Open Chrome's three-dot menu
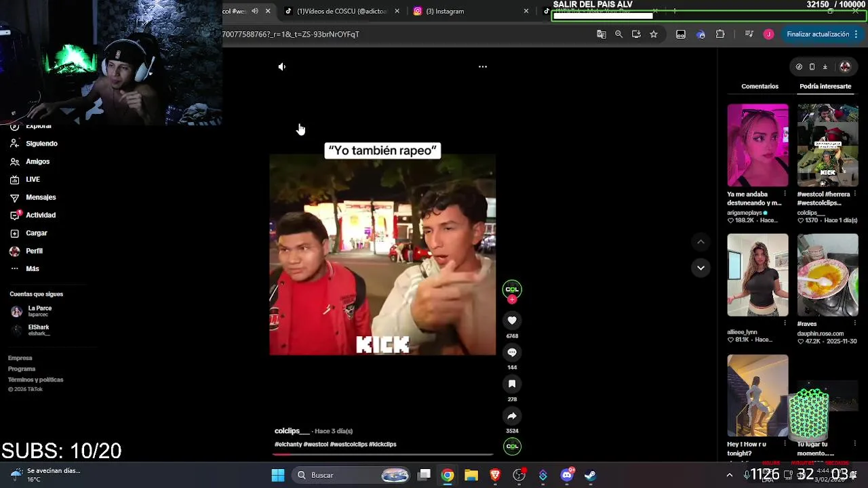 [856, 34]
